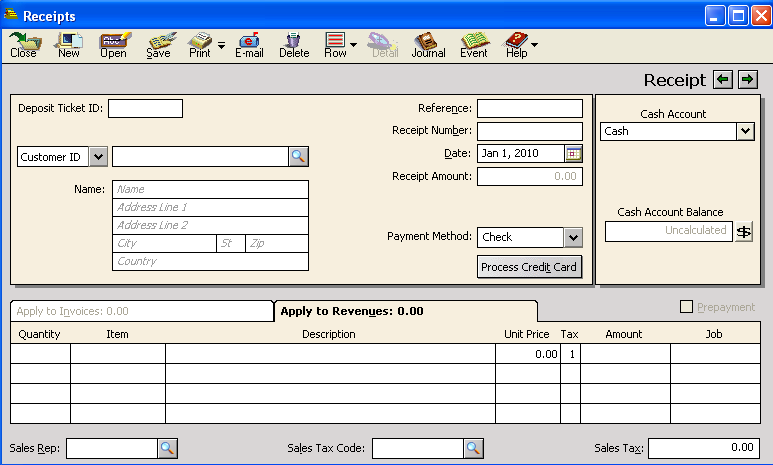Minimize the Receipts window
The image size is (773, 465).
point(715,15)
